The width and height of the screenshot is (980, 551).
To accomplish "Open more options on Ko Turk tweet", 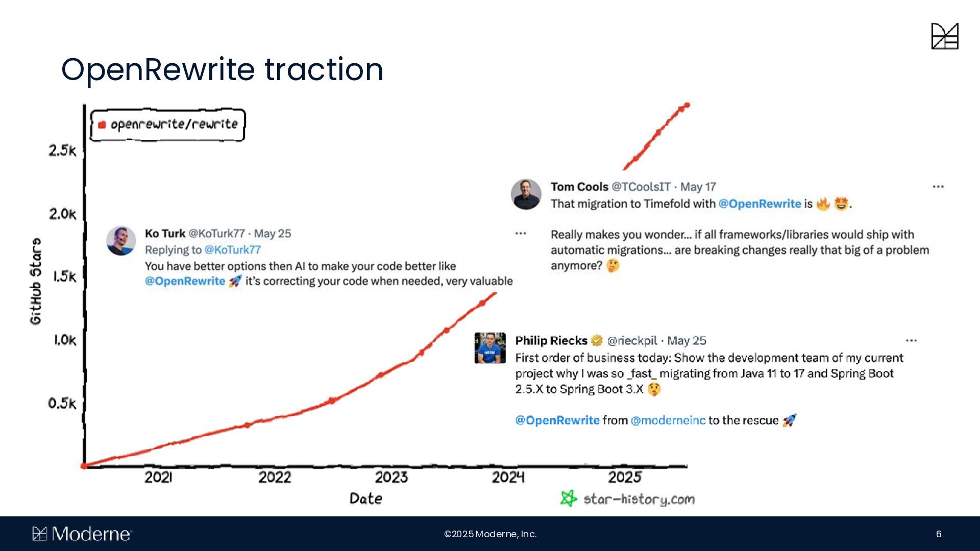I will click(521, 233).
